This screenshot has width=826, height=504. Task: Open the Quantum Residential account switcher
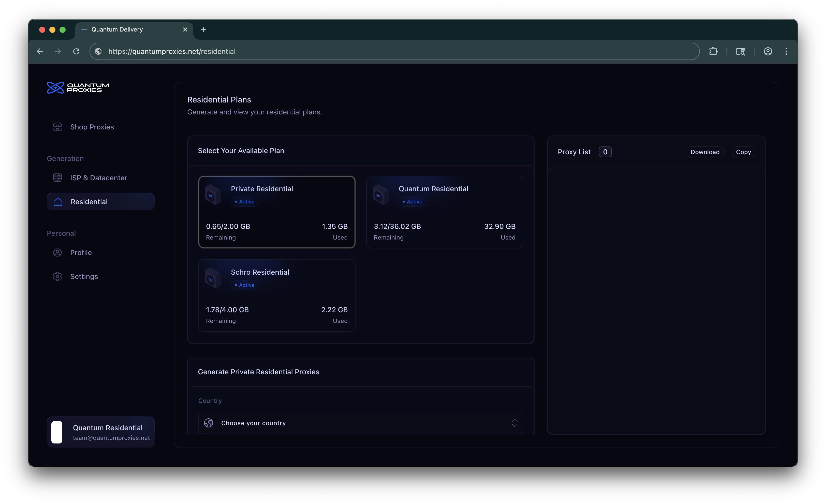[x=100, y=432]
